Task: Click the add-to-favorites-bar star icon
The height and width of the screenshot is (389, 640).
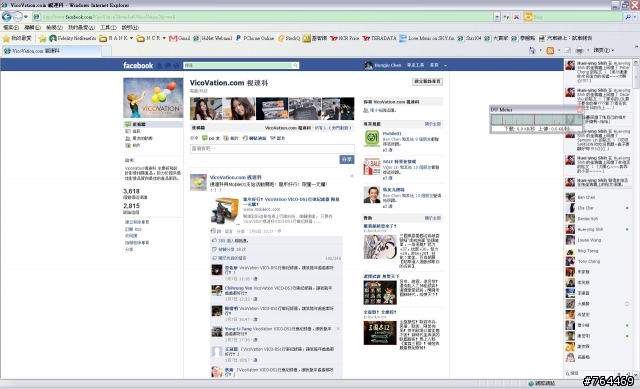Action: (42, 38)
